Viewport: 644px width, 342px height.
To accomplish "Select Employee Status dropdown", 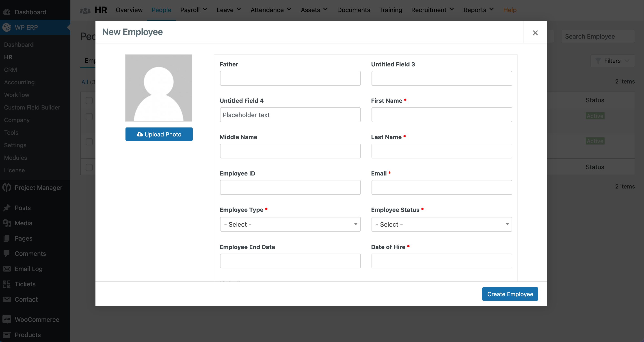I will [441, 224].
